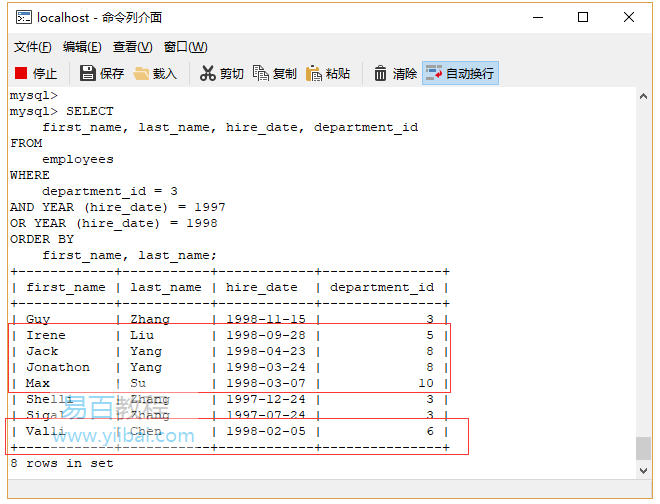Open the View (查看) menu
This screenshot has width=660, height=504.
(x=132, y=47)
